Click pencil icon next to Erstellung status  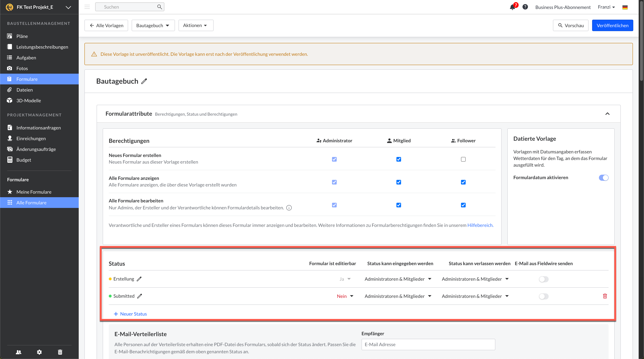139,279
